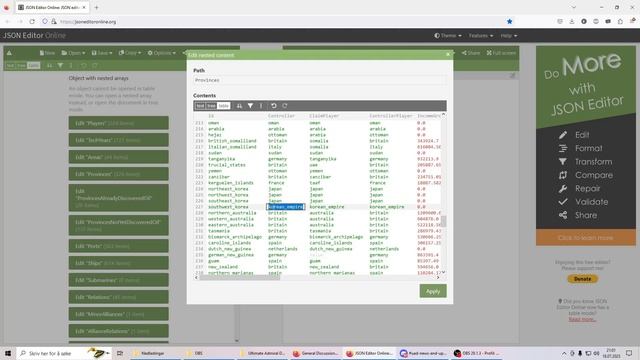The width and height of the screenshot is (640, 360).
Task: Close the JSON Editor Online browser tab
Action: [84, 7]
